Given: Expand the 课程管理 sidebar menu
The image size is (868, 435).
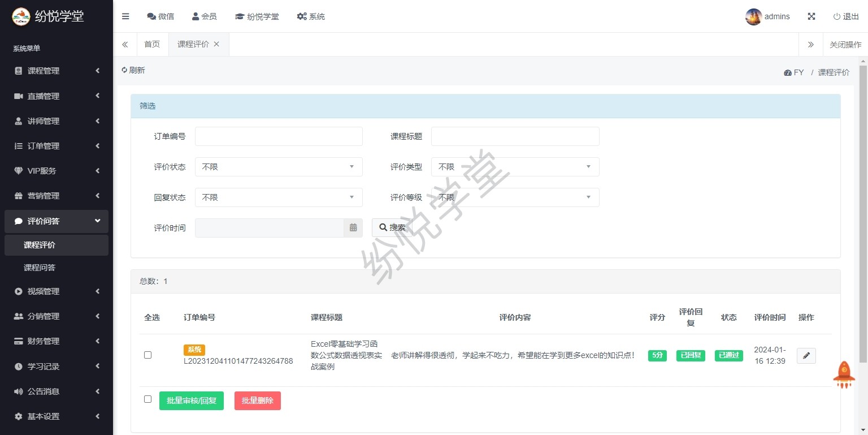Looking at the screenshot, I should click(x=57, y=71).
